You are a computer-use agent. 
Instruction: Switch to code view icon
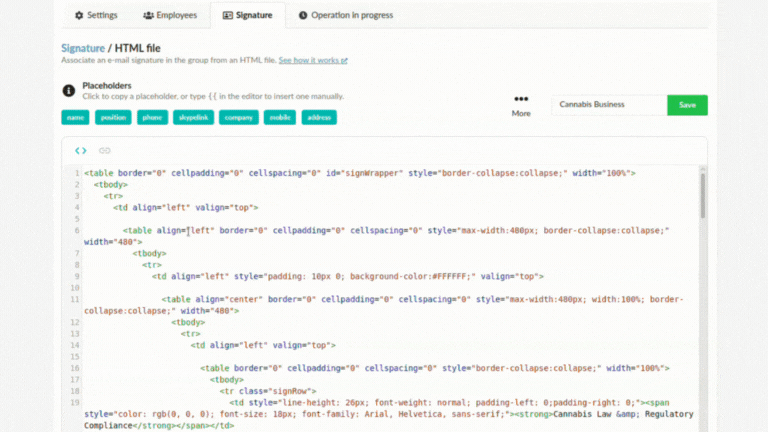pyautogui.click(x=81, y=151)
